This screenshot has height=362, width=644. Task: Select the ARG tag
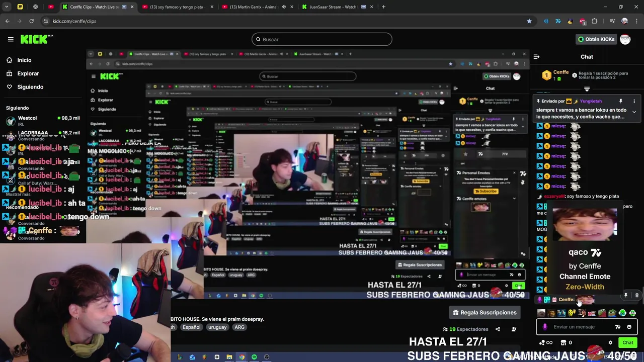(239, 327)
